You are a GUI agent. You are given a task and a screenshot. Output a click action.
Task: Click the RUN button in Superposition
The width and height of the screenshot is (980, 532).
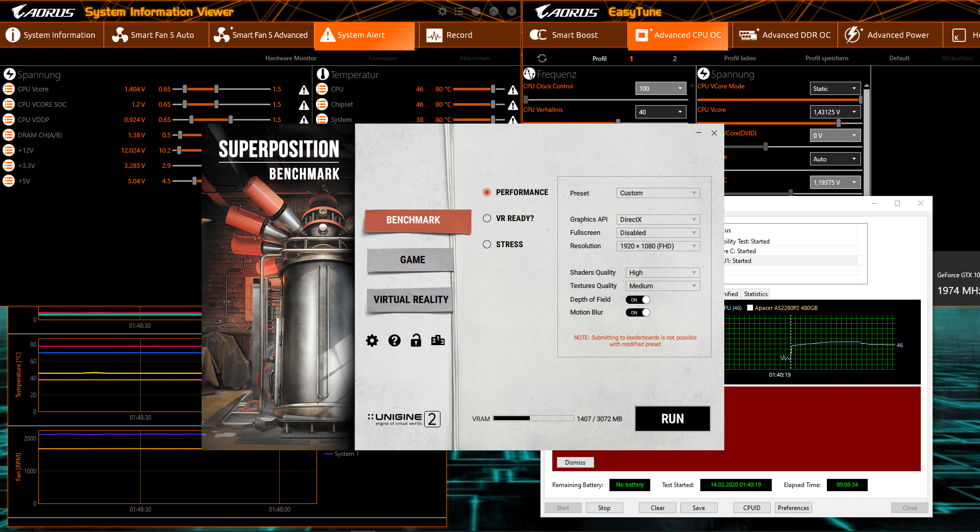tap(673, 419)
